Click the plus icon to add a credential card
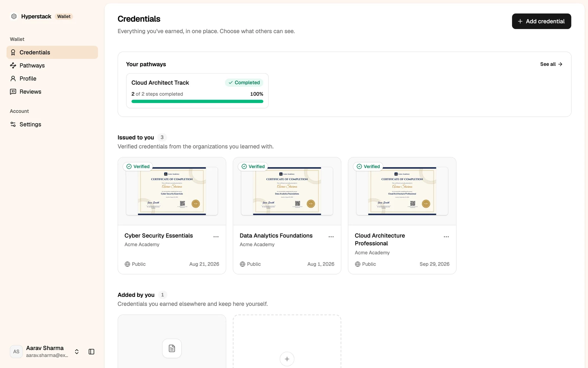 tap(287, 359)
